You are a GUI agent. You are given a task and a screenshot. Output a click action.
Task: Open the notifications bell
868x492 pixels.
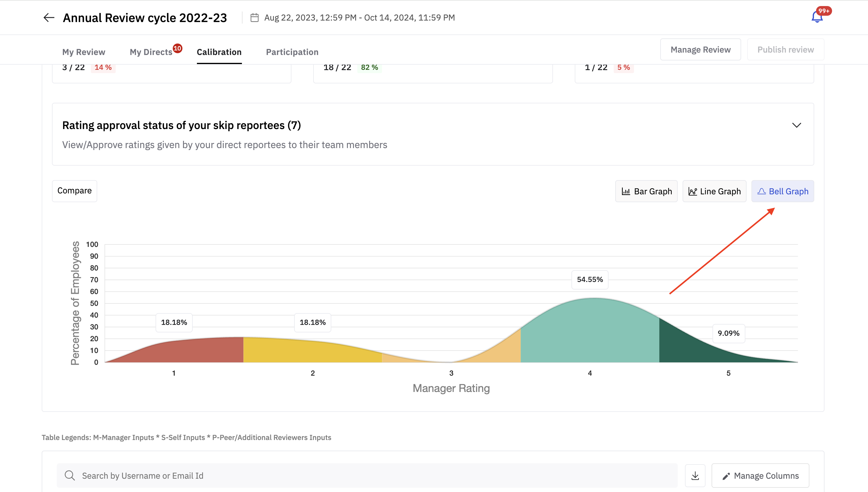click(817, 17)
